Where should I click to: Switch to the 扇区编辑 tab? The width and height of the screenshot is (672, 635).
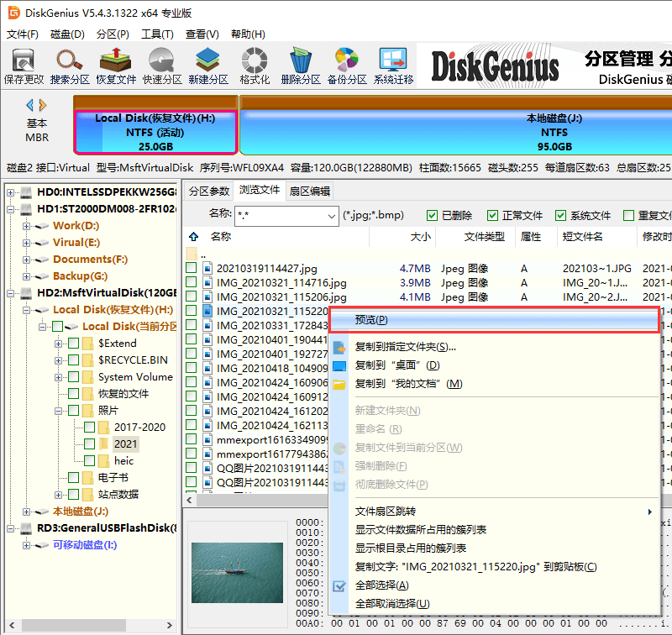click(x=310, y=192)
